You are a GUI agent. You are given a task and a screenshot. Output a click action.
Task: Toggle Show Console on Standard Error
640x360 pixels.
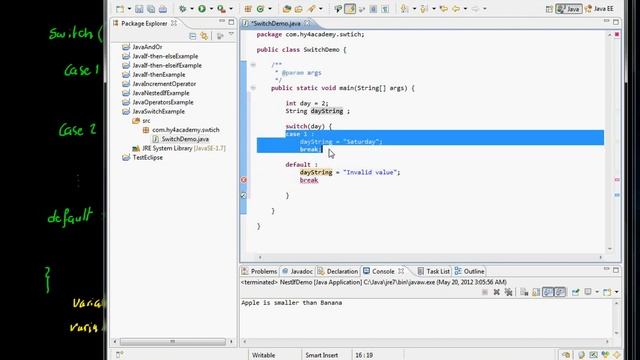click(x=560, y=292)
